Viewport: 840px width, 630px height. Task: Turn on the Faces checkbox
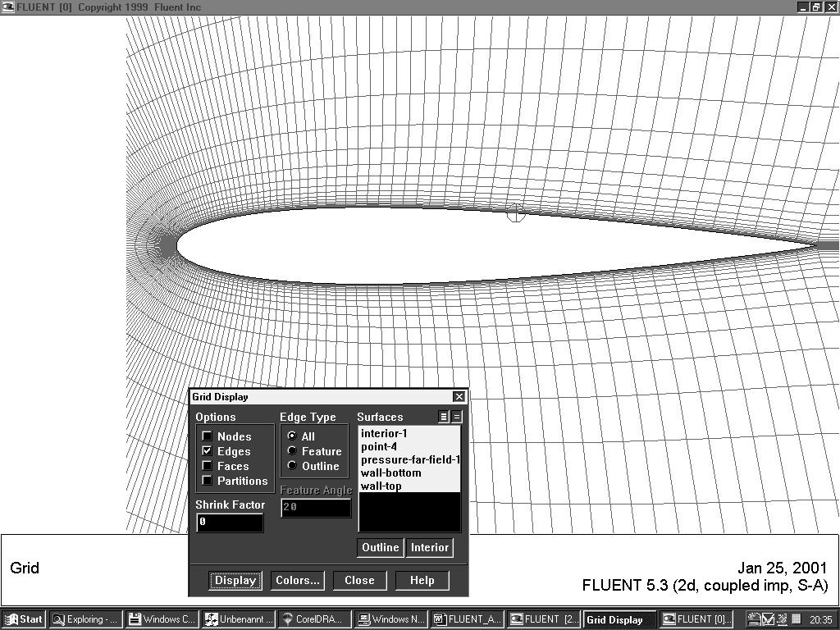(207, 466)
